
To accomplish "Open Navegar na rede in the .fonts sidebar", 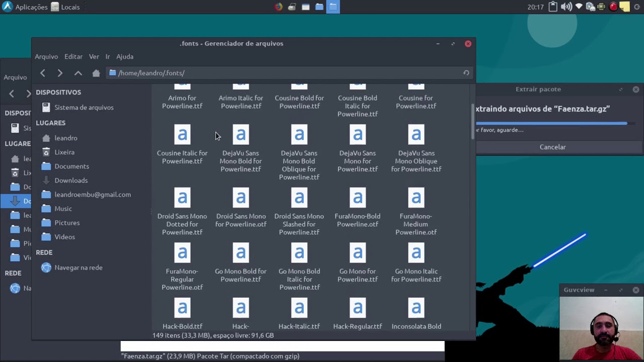I will point(72,267).
